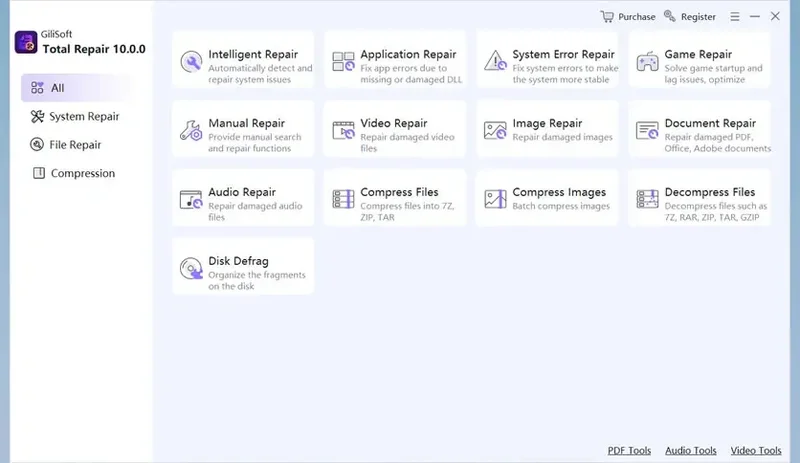Click the File Repair sidebar icon

pyautogui.click(x=37, y=144)
